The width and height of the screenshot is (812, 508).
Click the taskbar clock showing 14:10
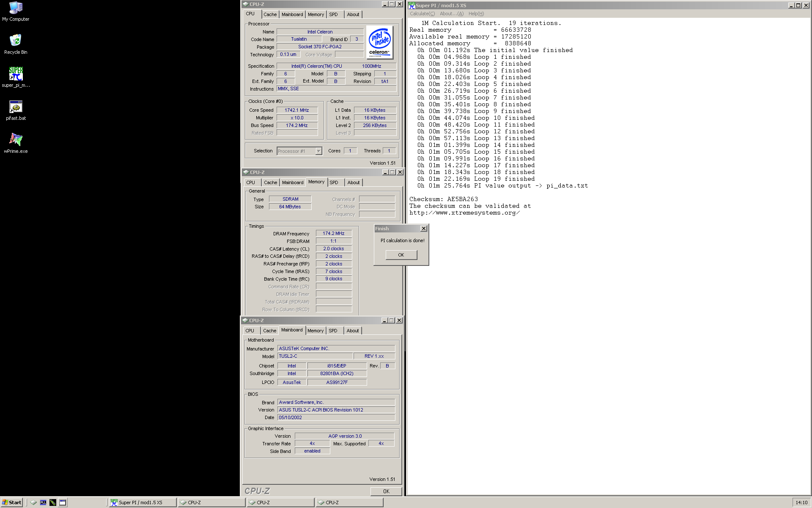(x=801, y=502)
